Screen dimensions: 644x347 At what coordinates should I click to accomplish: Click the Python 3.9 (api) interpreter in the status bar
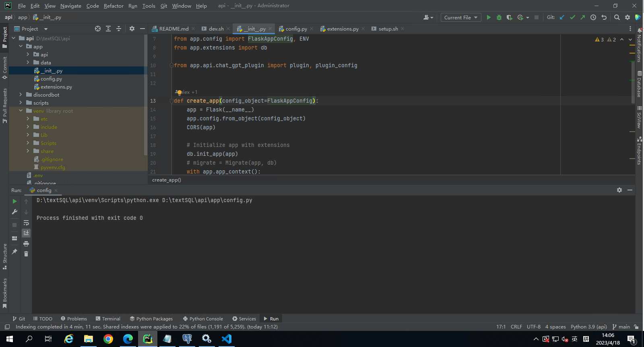(x=588, y=327)
